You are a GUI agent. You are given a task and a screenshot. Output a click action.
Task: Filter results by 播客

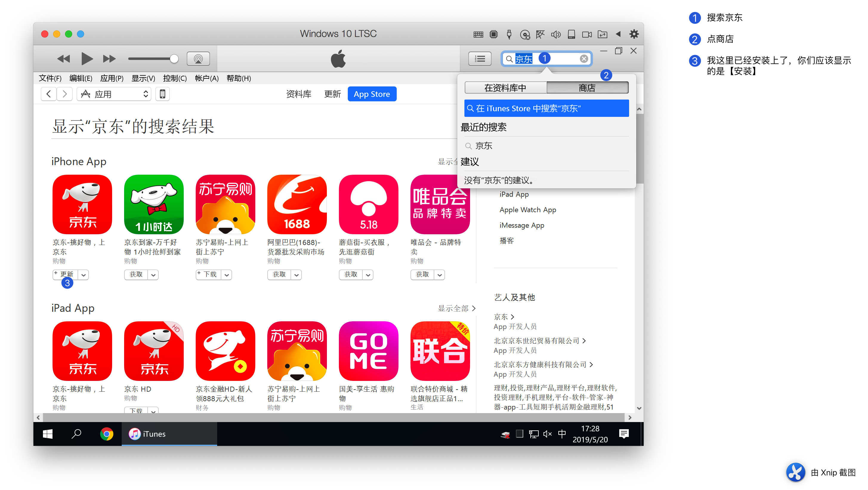[x=506, y=241]
